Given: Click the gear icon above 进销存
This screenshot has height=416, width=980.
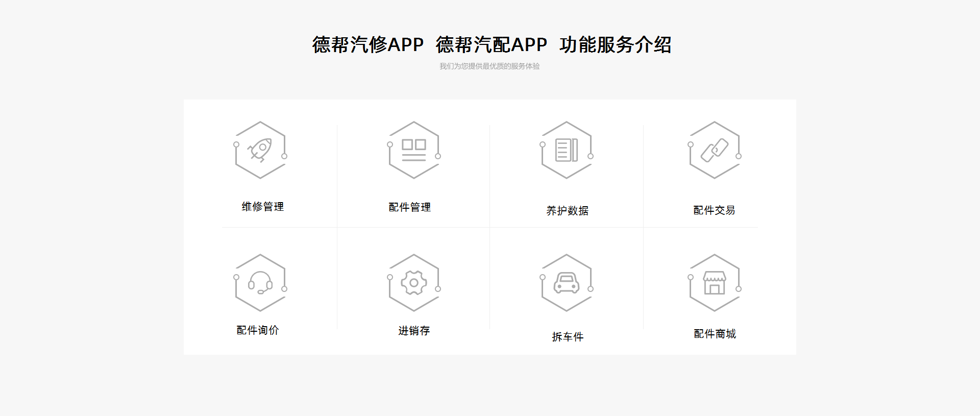Looking at the screenshot, I should point(414,283).
